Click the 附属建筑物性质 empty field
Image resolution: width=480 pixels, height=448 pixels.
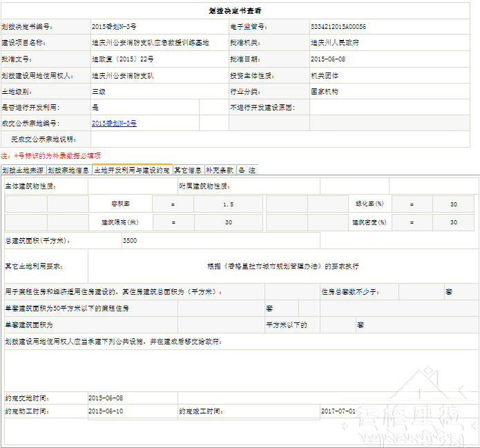tap(285, 186)
